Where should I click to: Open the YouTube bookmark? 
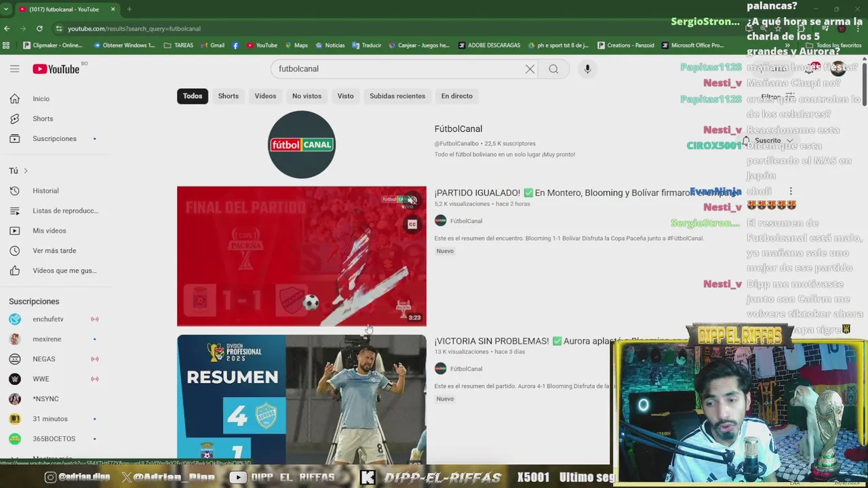pos(262,45)
